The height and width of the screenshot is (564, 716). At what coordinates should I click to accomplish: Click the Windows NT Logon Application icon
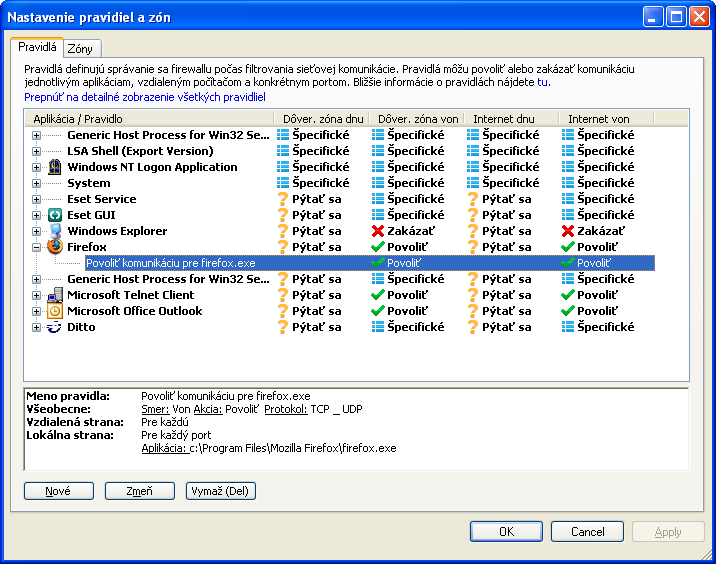pyautogui.click(x=55, y=167)
